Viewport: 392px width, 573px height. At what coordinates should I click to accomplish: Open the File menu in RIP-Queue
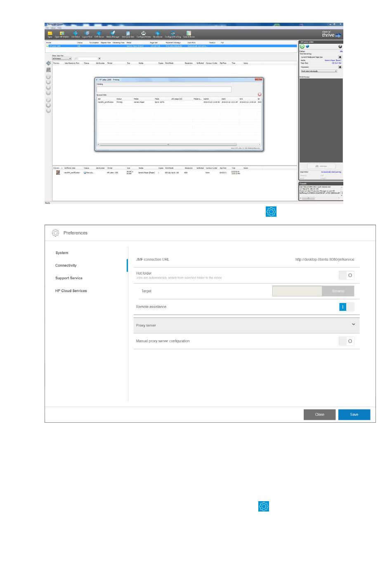pyautogui.click(x=47, y=28)
